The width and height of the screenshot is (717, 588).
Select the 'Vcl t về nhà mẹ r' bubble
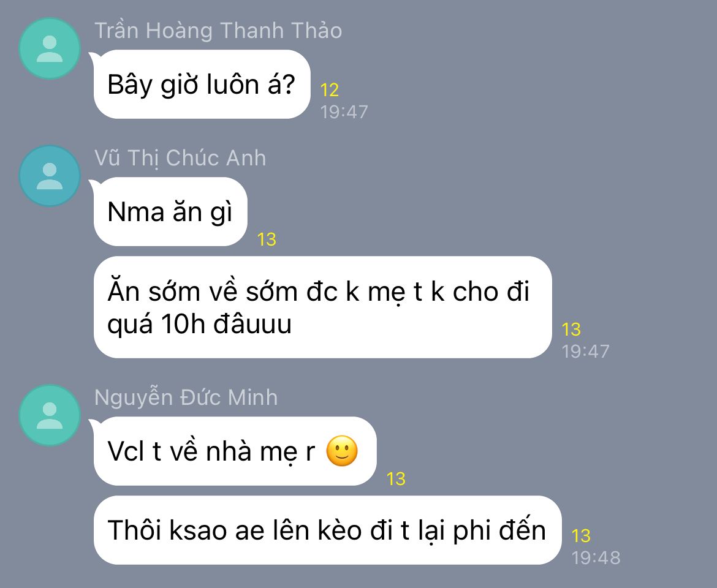(x=235, y=451)
